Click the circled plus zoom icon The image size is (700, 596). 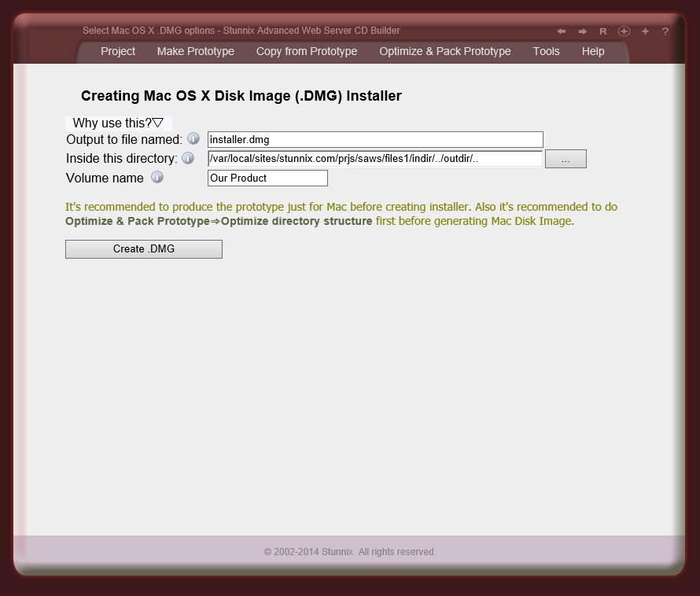[624, 31]
